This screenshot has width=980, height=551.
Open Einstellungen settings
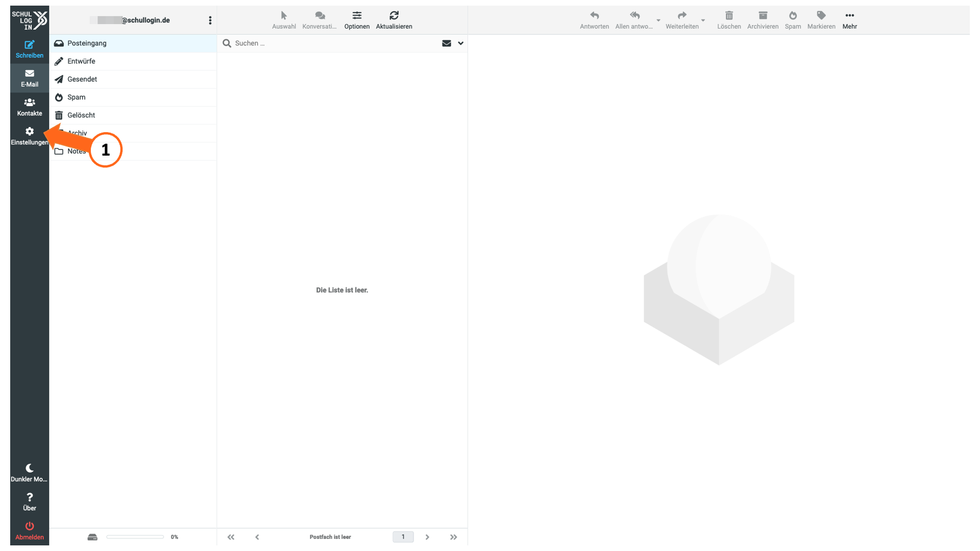(30, 136)
